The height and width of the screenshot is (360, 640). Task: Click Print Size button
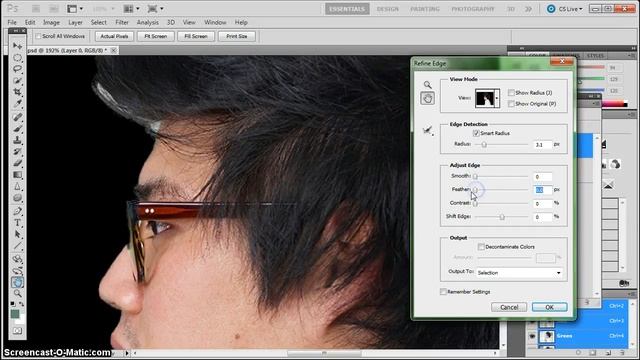(x=237, y=36)
